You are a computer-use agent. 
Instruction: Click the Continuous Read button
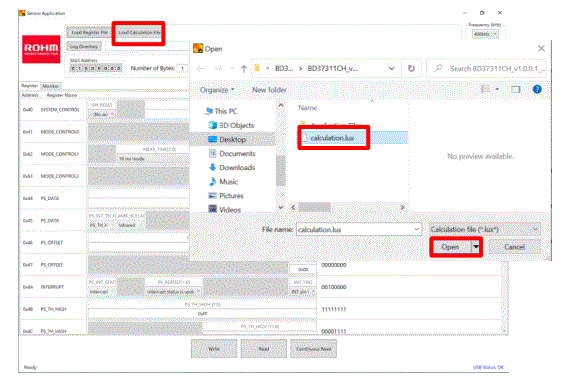314,349
